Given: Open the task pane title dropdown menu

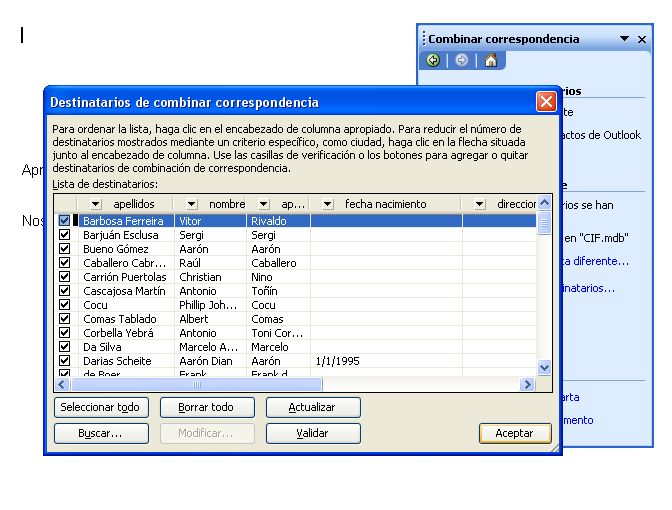Looking at the screenshot, I should click(624, 39).
